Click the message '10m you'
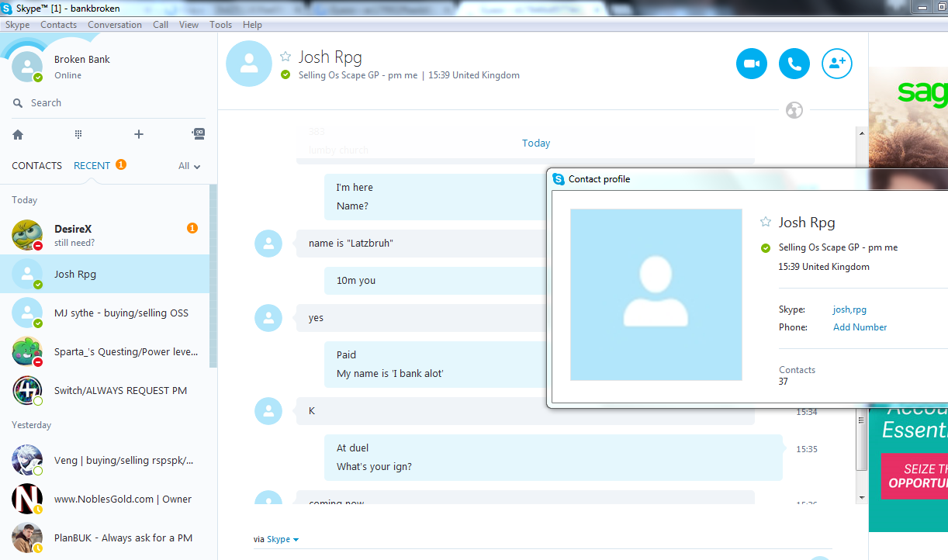The height and width of the screenshot is (560, 948). coord(356,281)
